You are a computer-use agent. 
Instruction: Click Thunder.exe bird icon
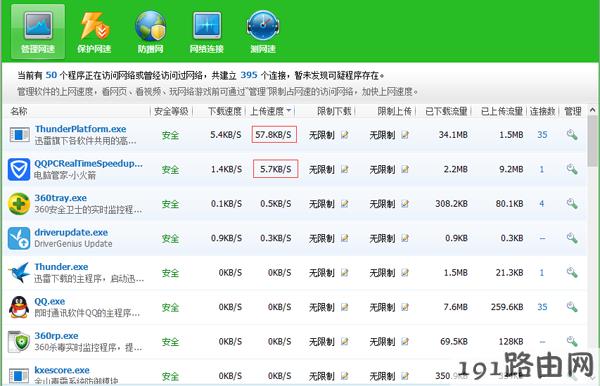(x=19, y=272)
